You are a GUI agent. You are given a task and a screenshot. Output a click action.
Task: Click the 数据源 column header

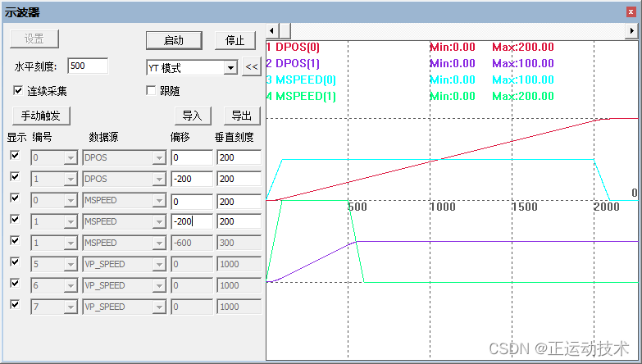[x=104, y=137]
